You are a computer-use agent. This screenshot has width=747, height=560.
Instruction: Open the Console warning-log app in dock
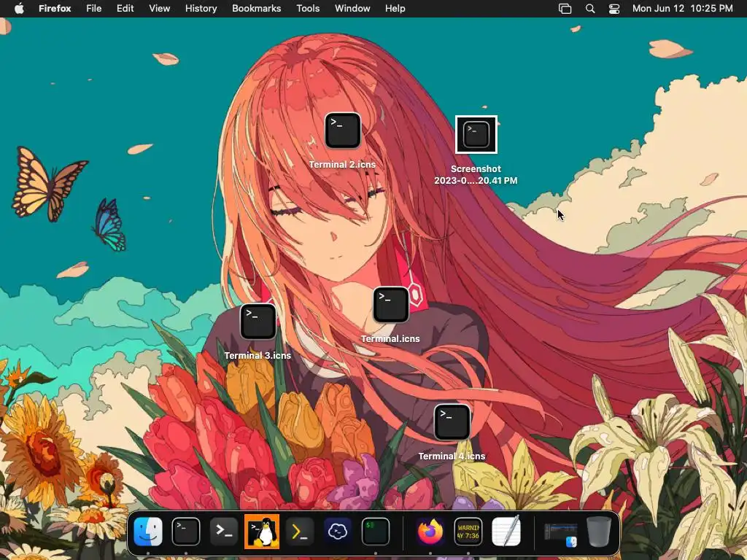pyautogui.click(x=468, y=532)
